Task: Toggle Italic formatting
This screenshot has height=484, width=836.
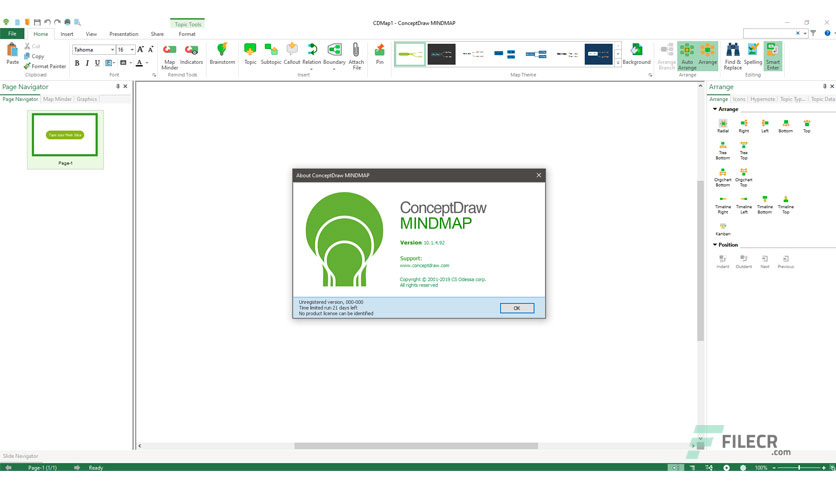Action: click(87, 63)
